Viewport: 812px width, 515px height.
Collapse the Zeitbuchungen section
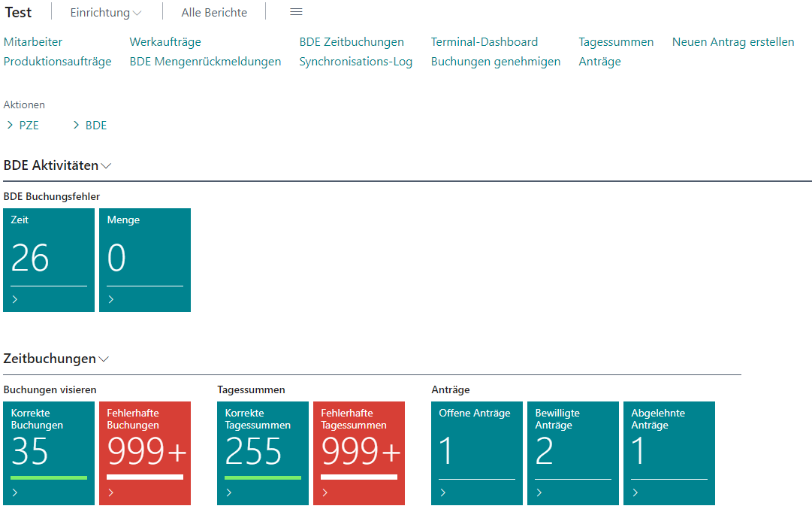point(56,359)
